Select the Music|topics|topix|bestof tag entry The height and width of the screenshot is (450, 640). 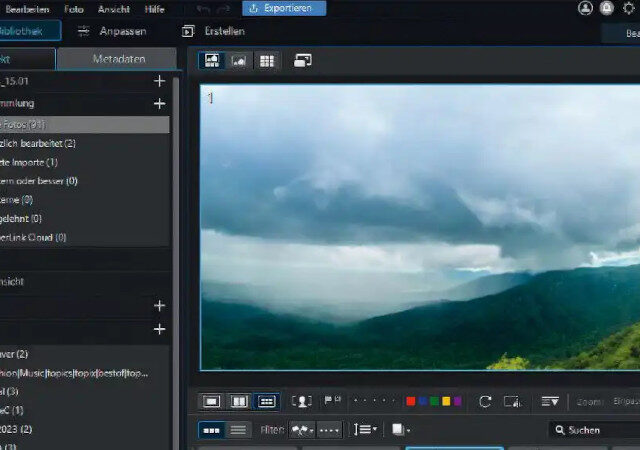point(84,373)
